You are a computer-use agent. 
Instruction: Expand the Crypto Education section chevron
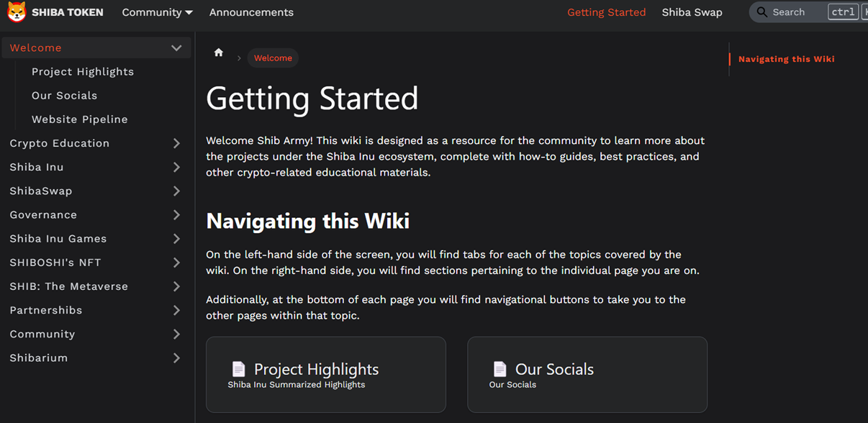pos(176,144)
